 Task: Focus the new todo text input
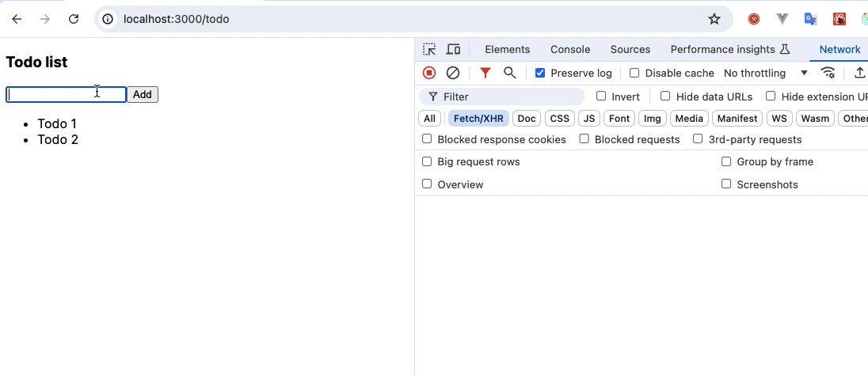66,95
